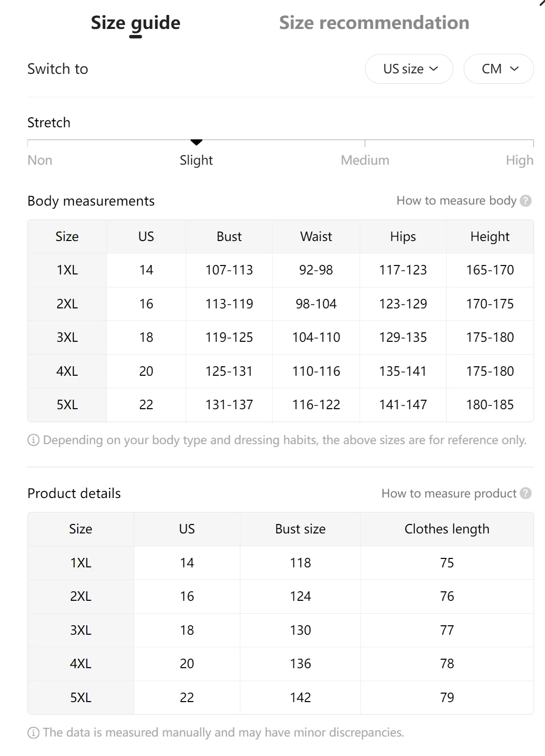Click the help icon beside How to measure body
The image size is (545, 756).
[526, 201]
